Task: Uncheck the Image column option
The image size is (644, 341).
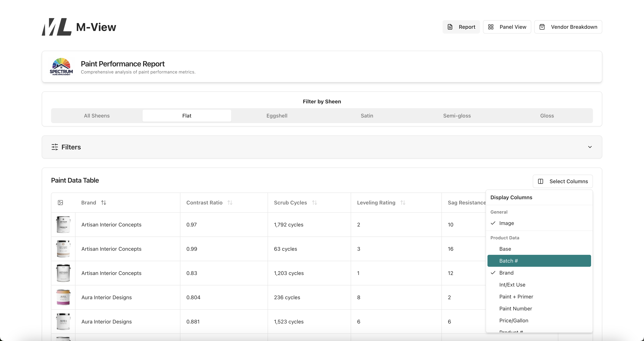Action: click(539, 223)
